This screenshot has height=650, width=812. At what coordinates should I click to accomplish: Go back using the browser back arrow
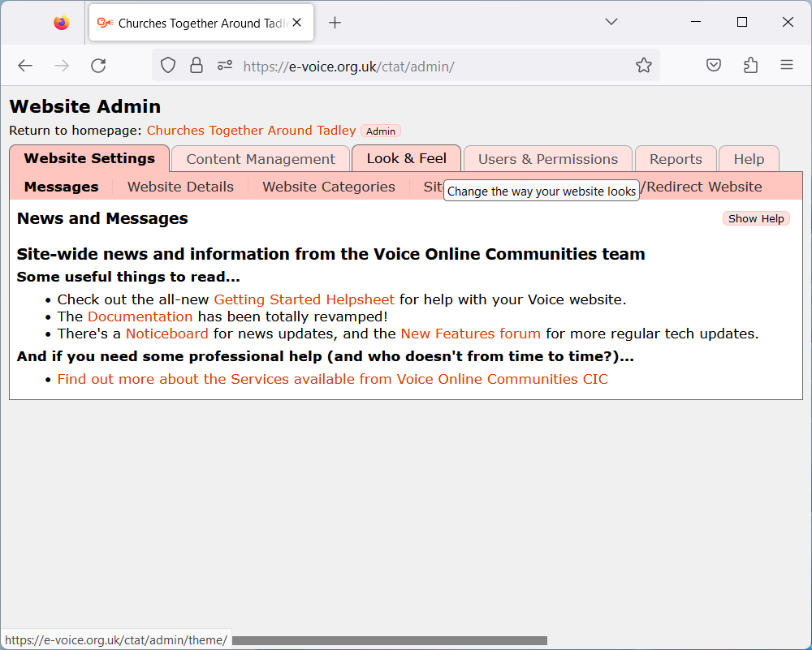coord(25,66)
